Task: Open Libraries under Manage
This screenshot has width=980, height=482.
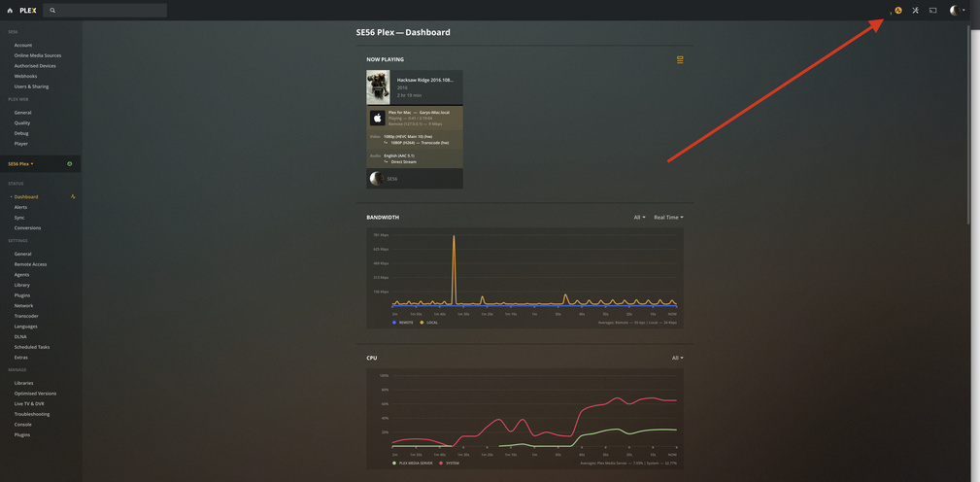Action: 23,383
